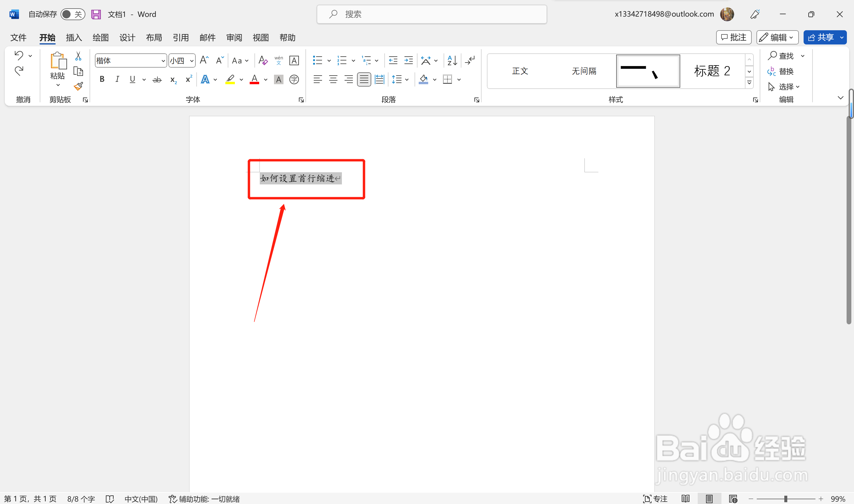The image size is (854, 504).
Task: Click the 批注 comments button
Action: tap(734, 37)
